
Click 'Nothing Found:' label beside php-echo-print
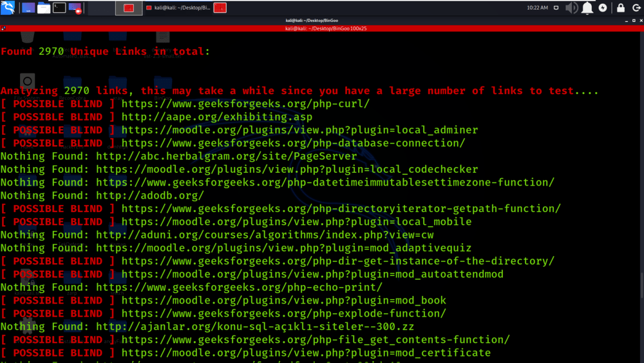(45, 288)
